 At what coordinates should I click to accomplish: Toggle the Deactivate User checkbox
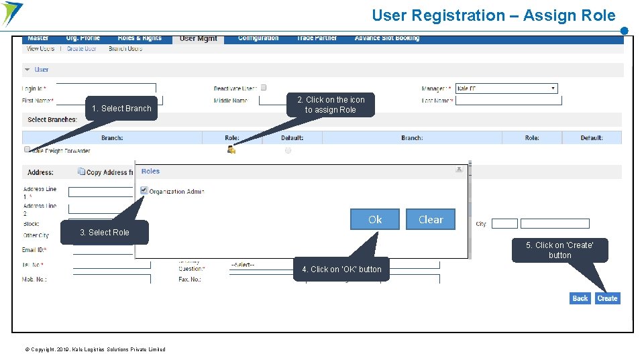pos(264,87)
